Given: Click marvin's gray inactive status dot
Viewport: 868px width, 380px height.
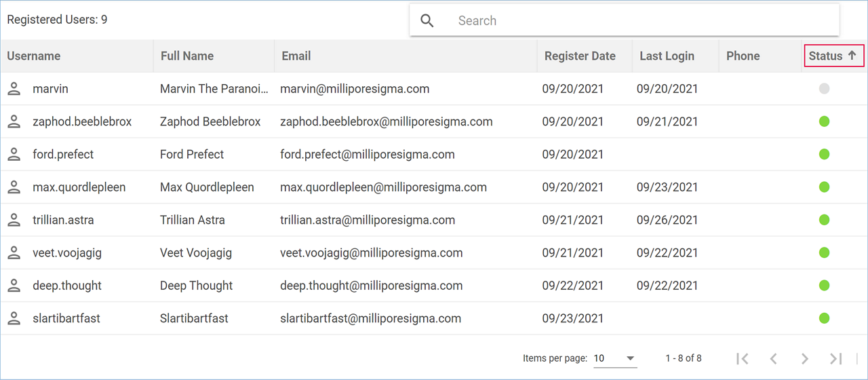Looking at the screenshot, I should pyautogui.click(x=824, y=89).
